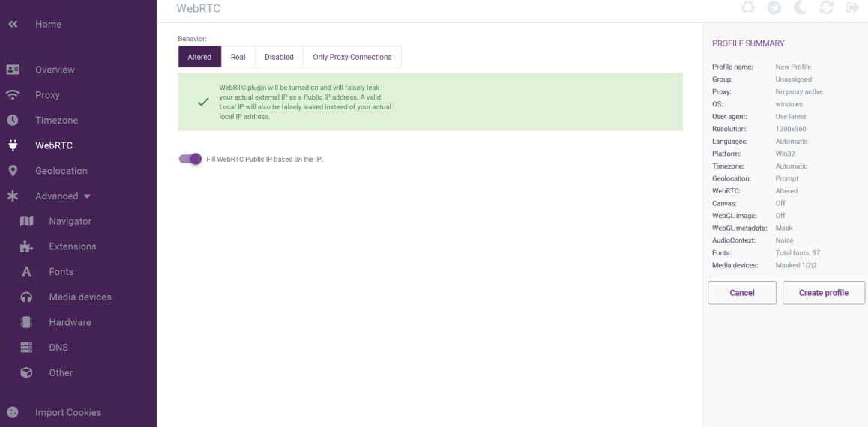Viewport: 868px width, 427px height.
Task: Go to Hardware settings
Action: pyautogui.click(x=70, y=322)
